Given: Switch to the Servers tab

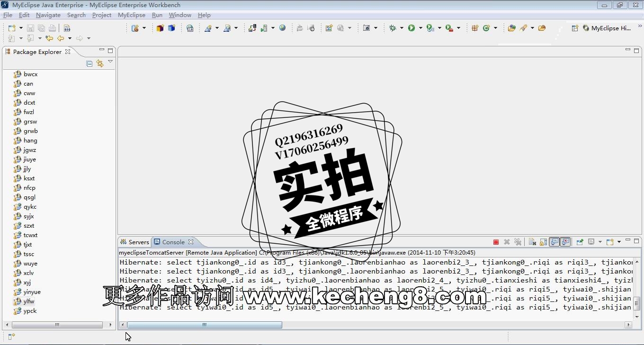Looking at the screenshot, I should (x=134, y=242).
